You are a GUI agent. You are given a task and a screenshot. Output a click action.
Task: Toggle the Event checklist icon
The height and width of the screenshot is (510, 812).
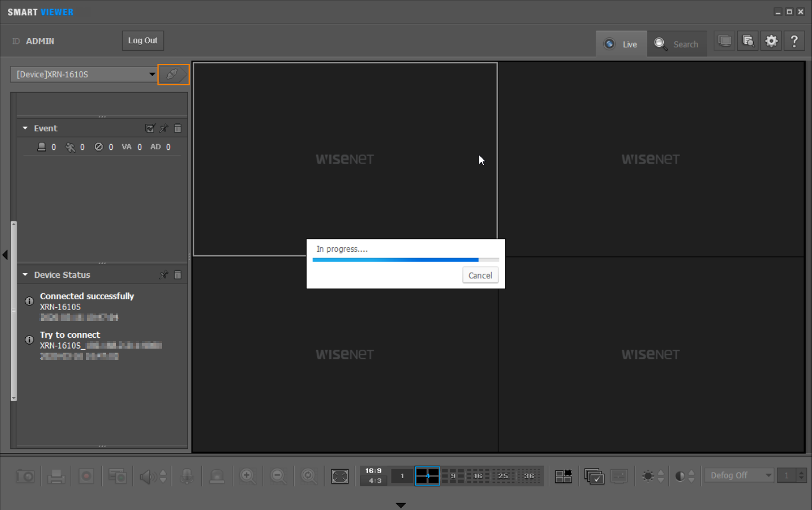tap(150, 129)
